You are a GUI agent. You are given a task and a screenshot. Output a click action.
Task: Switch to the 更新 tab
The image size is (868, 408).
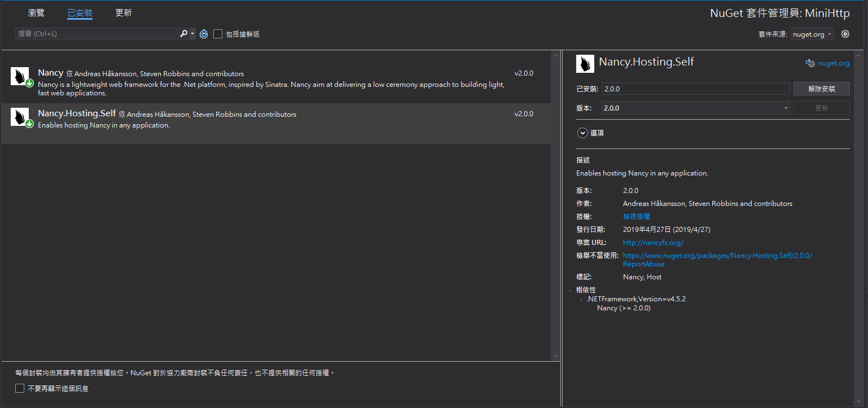123,12
